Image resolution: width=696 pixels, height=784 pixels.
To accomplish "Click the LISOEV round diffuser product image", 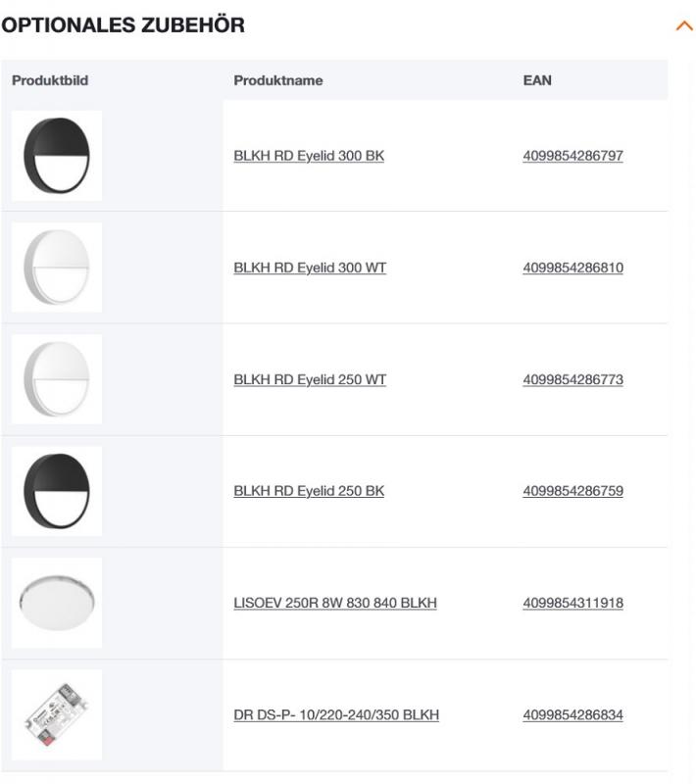I will pyautogui.click(x=59, y=604).
